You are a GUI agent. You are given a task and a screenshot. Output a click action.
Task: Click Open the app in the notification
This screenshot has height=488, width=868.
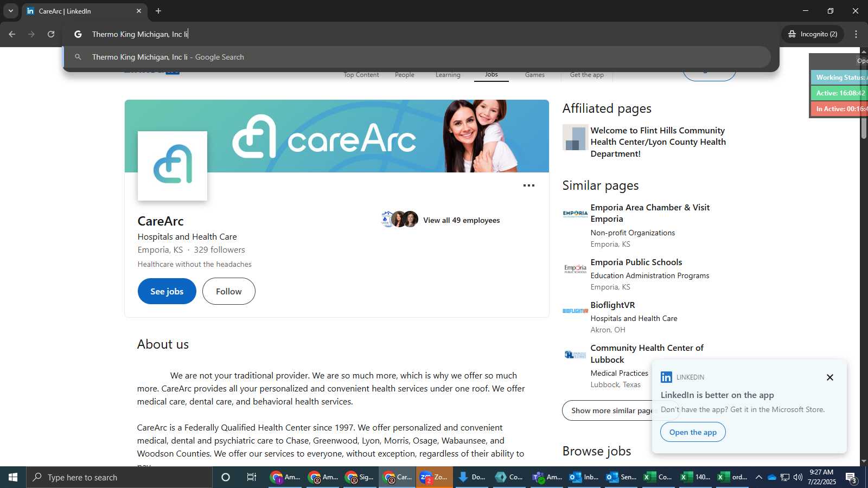pos(693,432)
